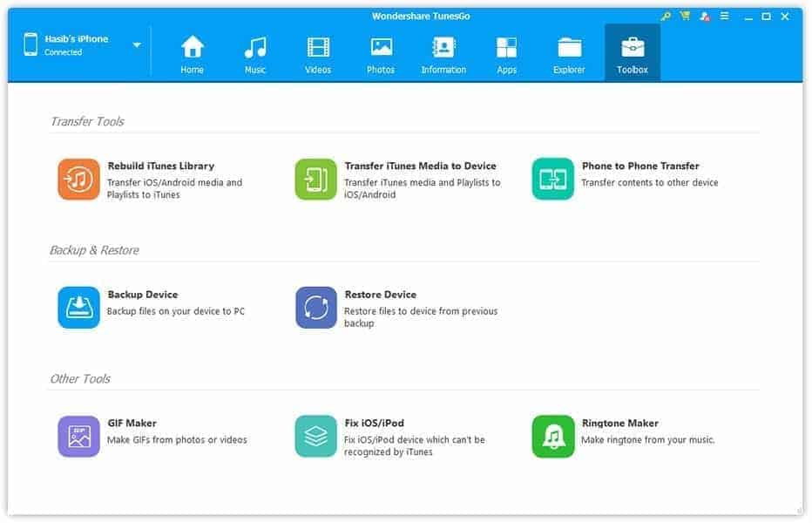Image resolution: width=812 pixels, height=523 pixels.
Task: Open the shopping cart purchase icon
Action: click(684, 16)
